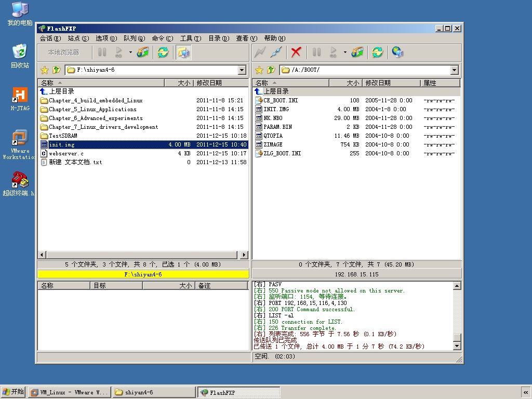Pause the remote pane transfer
Screen dimensions: 532x399
(x=316, y=52)
